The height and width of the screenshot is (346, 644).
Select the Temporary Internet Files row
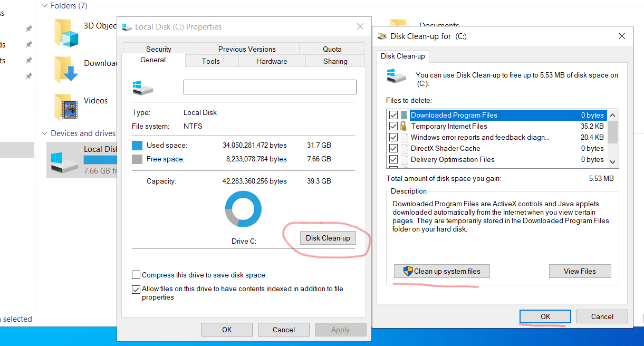[x=497, y=126]
